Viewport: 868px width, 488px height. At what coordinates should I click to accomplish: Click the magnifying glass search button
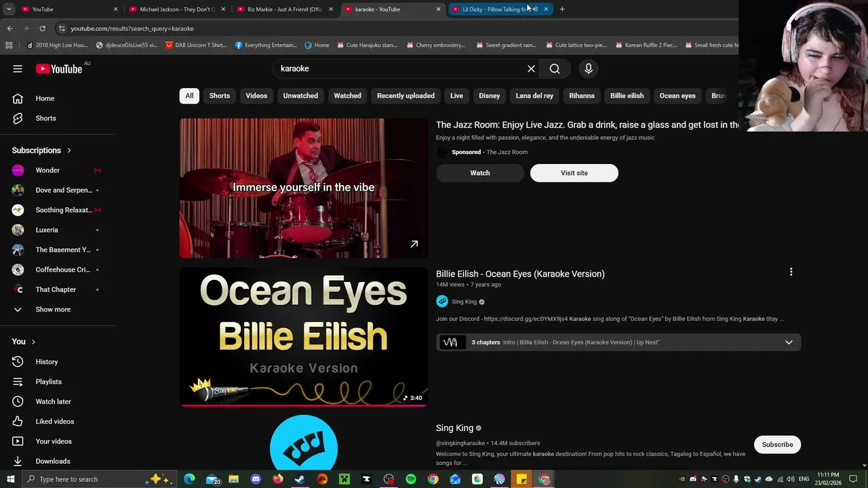tap(555, 68)
